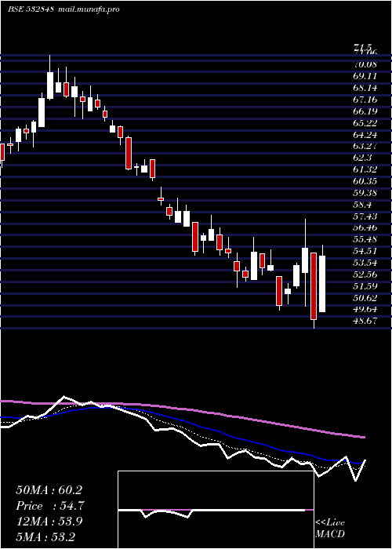Viewport: 392px width, 549px height.
Task: Click the price axis label '57.43'
Action: click(x=365, y=216)
